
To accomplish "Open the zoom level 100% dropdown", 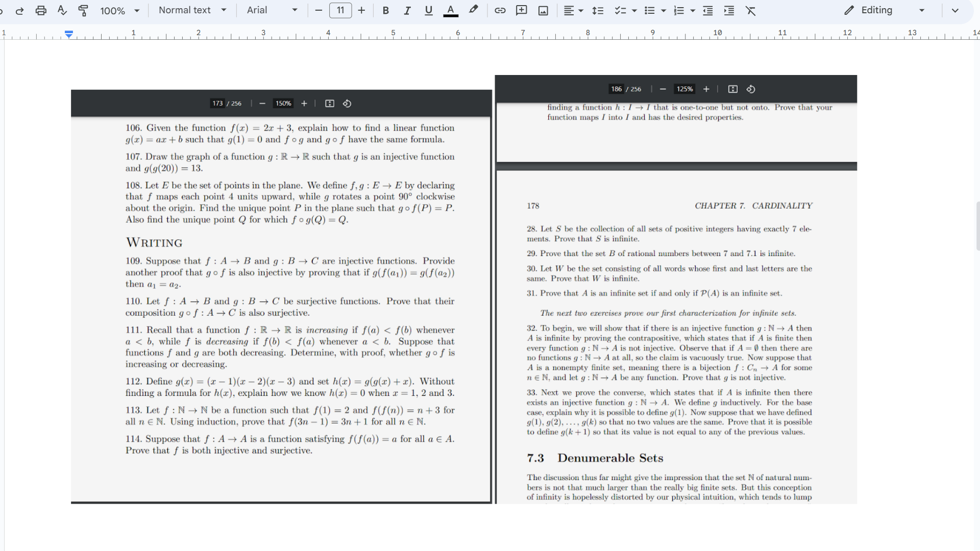I will (x=119, y=10).
